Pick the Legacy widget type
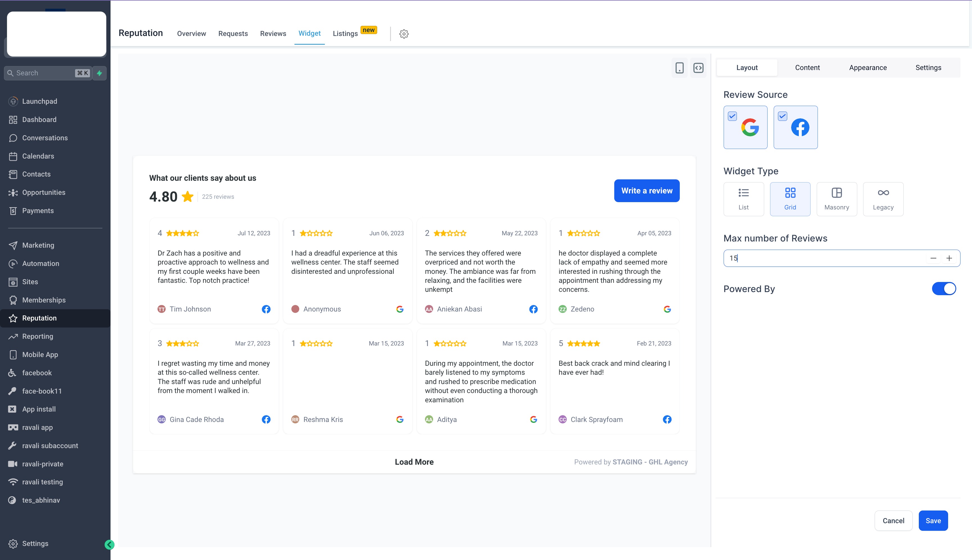Screen dimensions: 972x560 tap(883, 199)
